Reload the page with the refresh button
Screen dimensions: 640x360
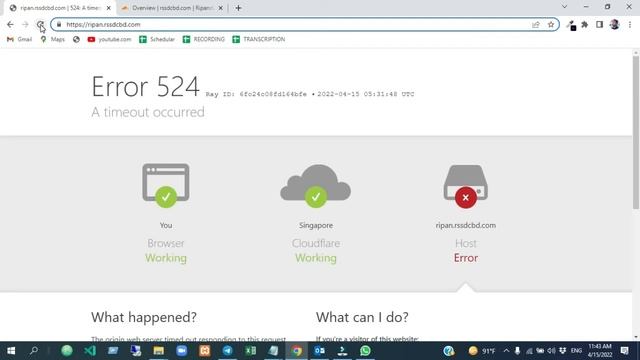40,25
